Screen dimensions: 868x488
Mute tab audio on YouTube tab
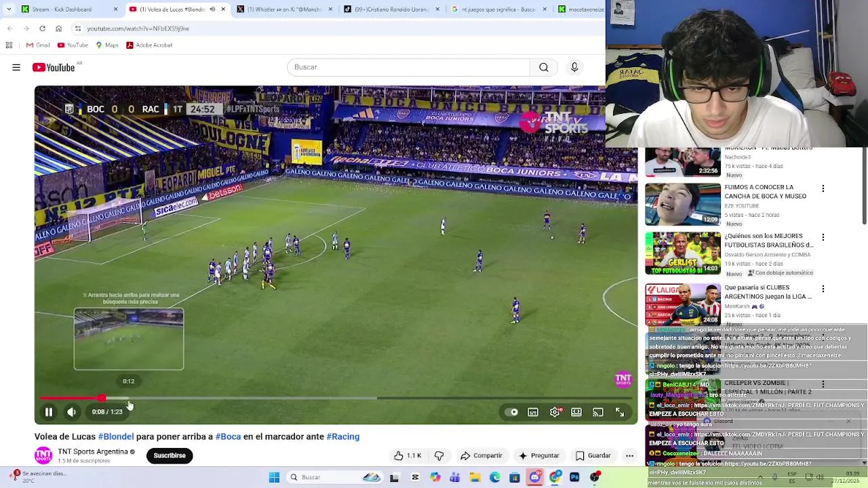coord(212,9)
